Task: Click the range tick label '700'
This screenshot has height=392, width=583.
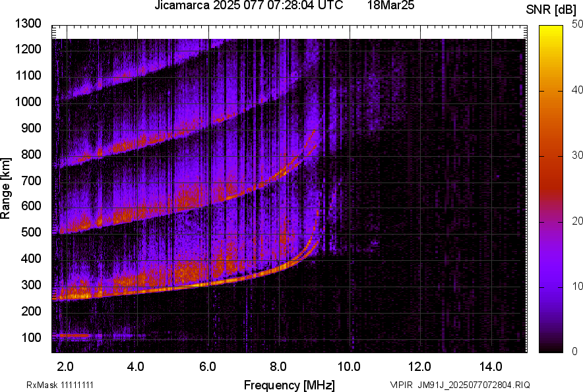Action: [31, 181]
